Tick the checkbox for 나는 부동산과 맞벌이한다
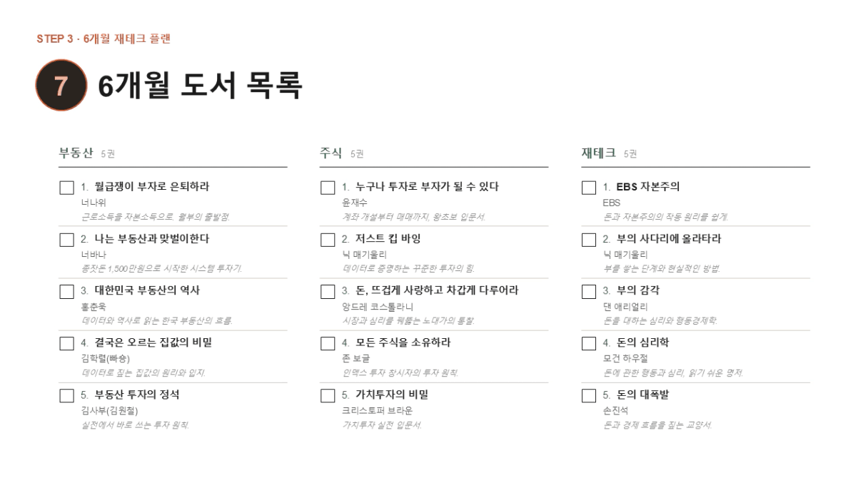 tap(66, 240)
